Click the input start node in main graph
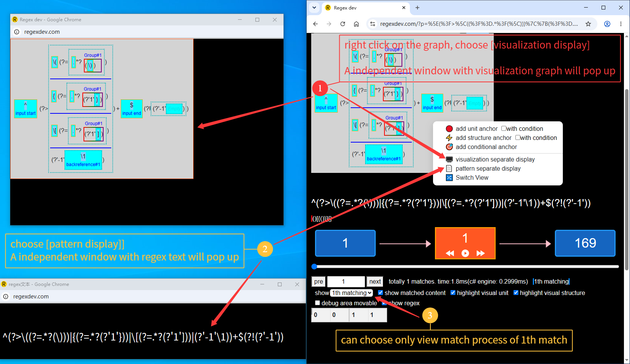Image resolution: width=630 pixels, height=364 pixels. click(326, 103)
